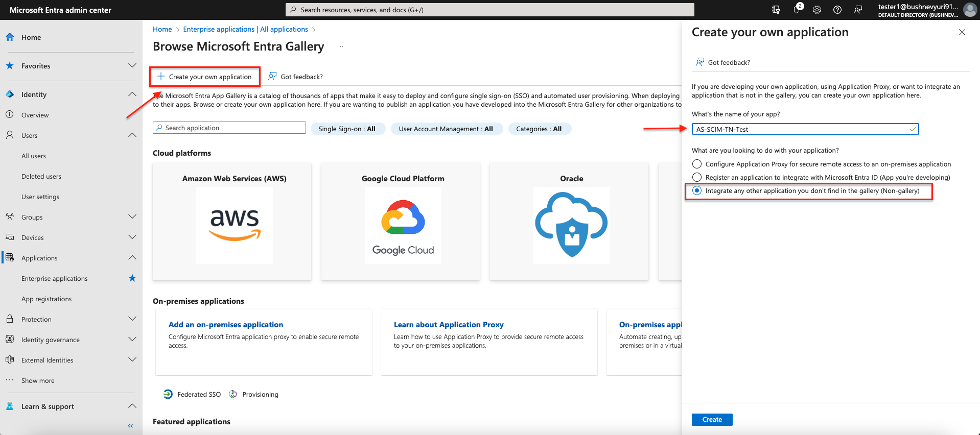
Task: Click the Identity governance icon
Action: tap(10, 340)
